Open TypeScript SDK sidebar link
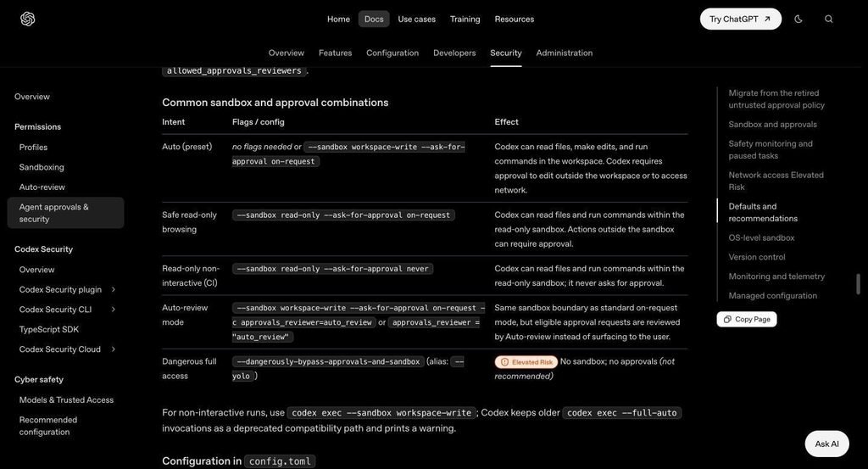 tap(48, 329)
